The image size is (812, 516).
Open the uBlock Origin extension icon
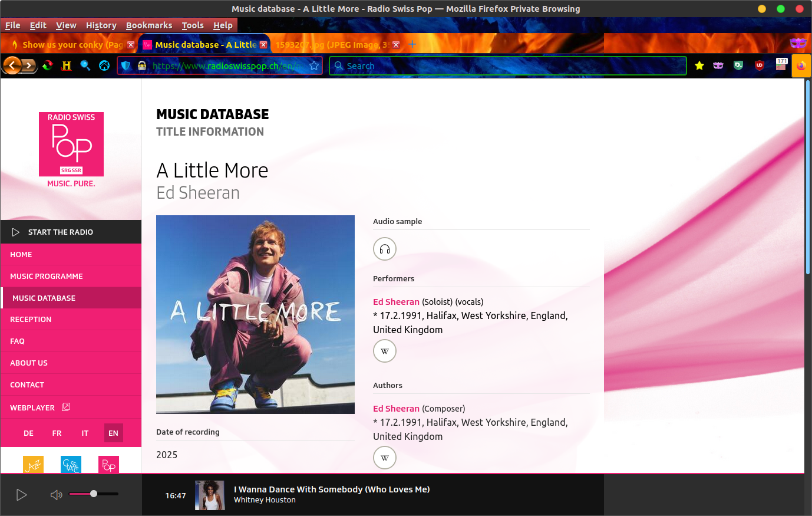pyautogui.click(x=760, y=65)
